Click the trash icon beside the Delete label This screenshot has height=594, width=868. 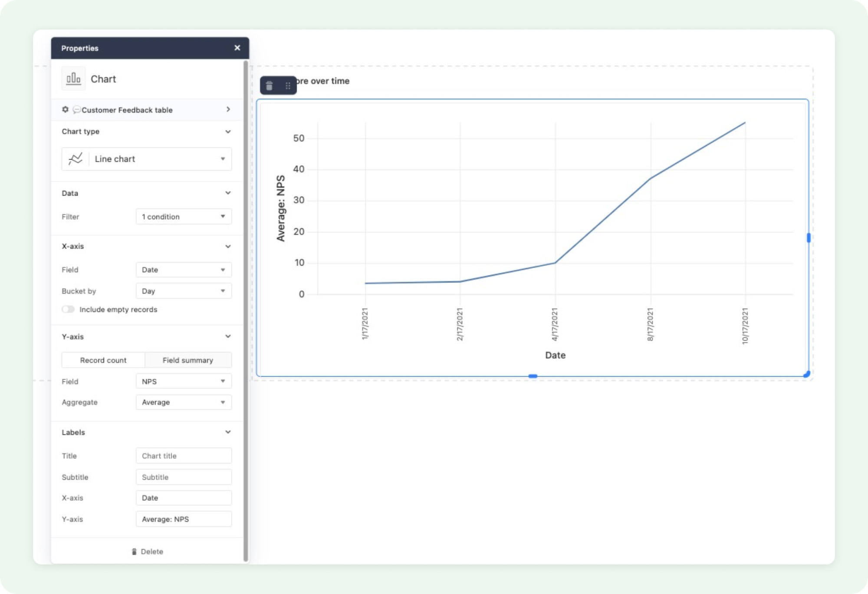(x=134, y=551)
